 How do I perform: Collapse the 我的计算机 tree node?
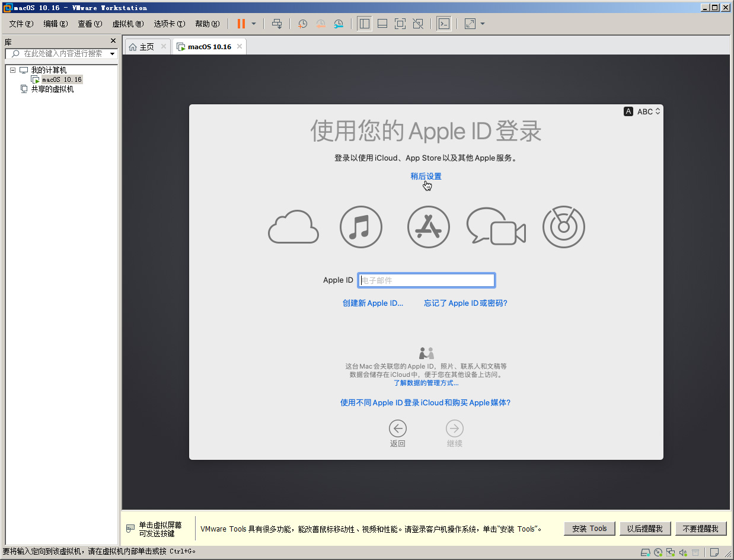tap(12, 70)
